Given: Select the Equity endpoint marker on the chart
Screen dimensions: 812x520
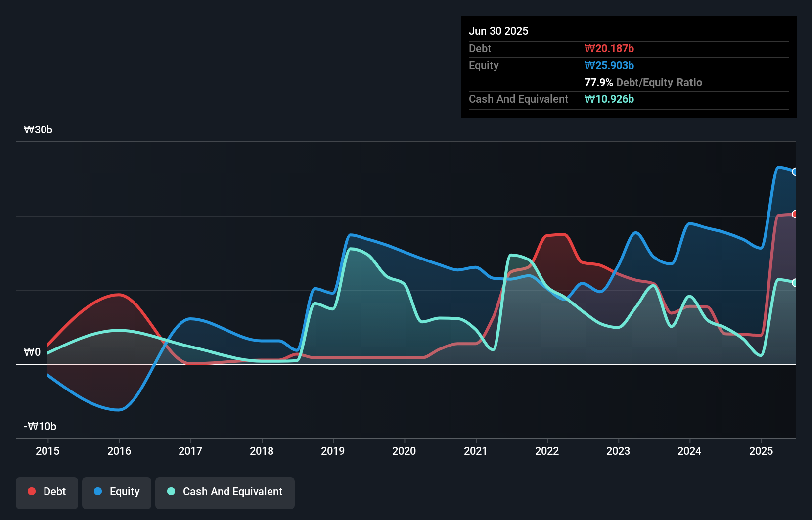Looking at the screenshot, I should (x=795, y=172).
